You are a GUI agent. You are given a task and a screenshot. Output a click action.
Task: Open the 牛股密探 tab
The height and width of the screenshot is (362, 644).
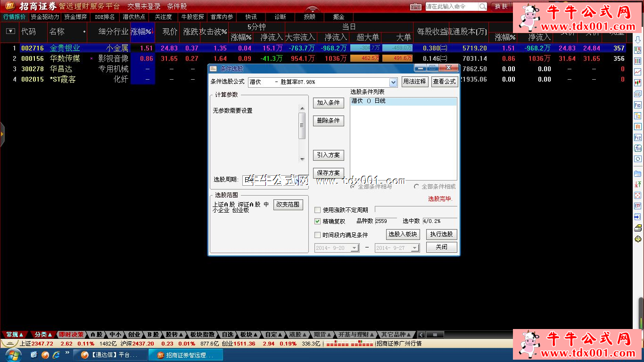(193, 17)
